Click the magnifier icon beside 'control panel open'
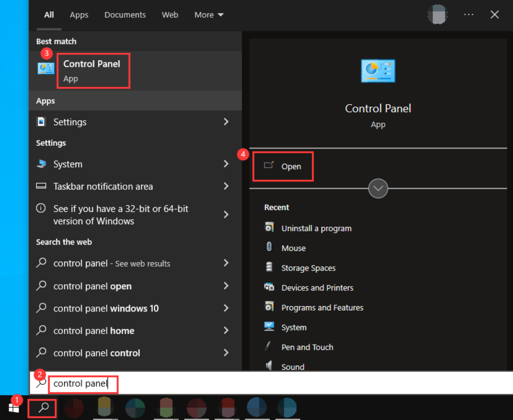Screen dimensions: 513x420 41,286
